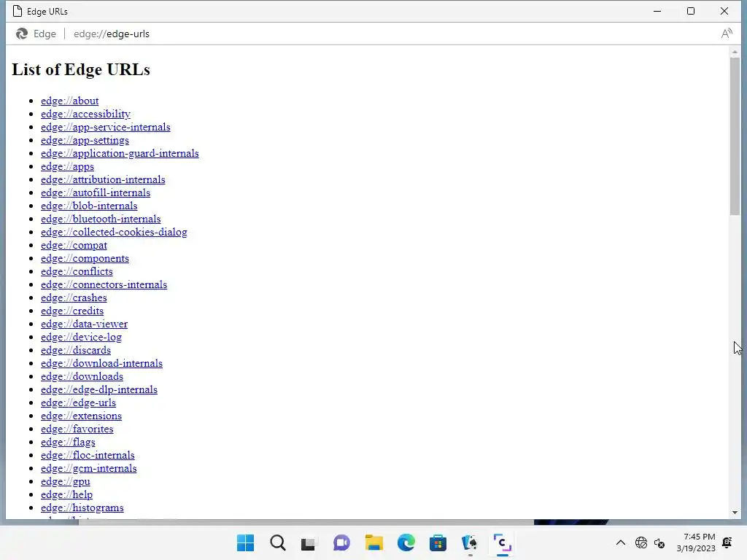Switch to the Clipchamp-style C app on taskbar
747x560 pixels.
502,542
